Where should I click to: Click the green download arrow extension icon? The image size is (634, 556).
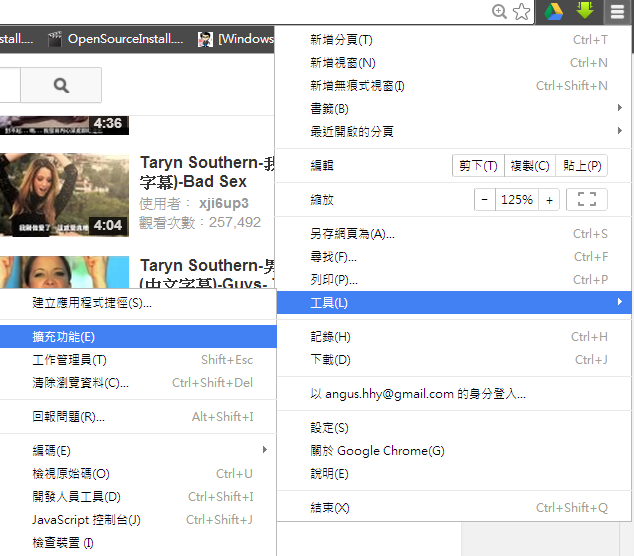585,11
